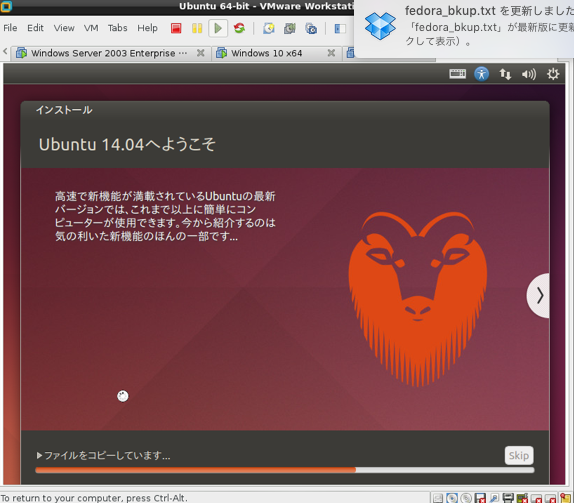574x503 pixels.
Task: Click the floppy drive status bar icon
Action: [x=480, y=498]
